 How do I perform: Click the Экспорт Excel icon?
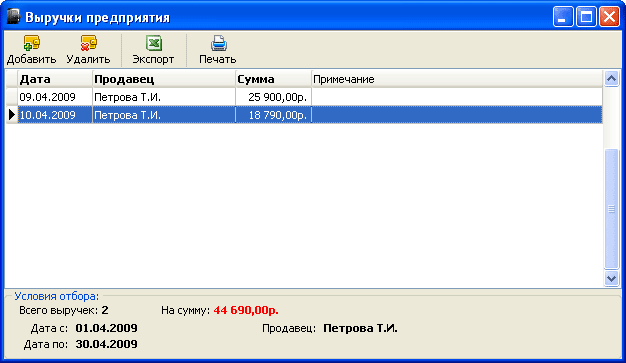tap(154, 43)
